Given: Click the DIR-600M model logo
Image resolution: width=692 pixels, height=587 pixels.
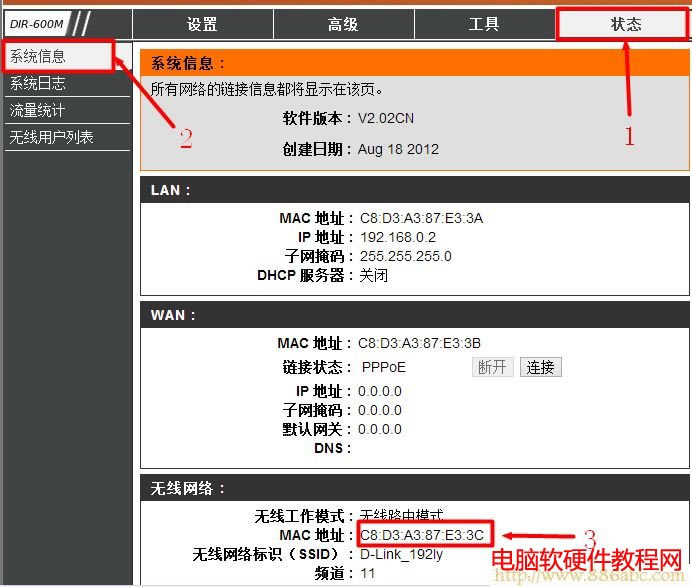Looking at the screenshot, I should tap(34, 24).
